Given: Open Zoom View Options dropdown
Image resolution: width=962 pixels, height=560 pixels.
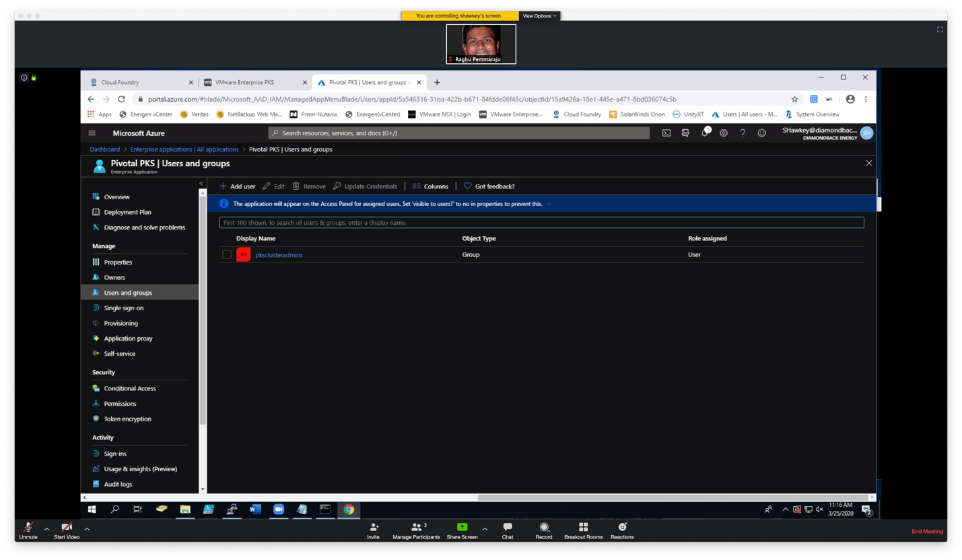Looking at the screenshot, I should tap(539, 15).
